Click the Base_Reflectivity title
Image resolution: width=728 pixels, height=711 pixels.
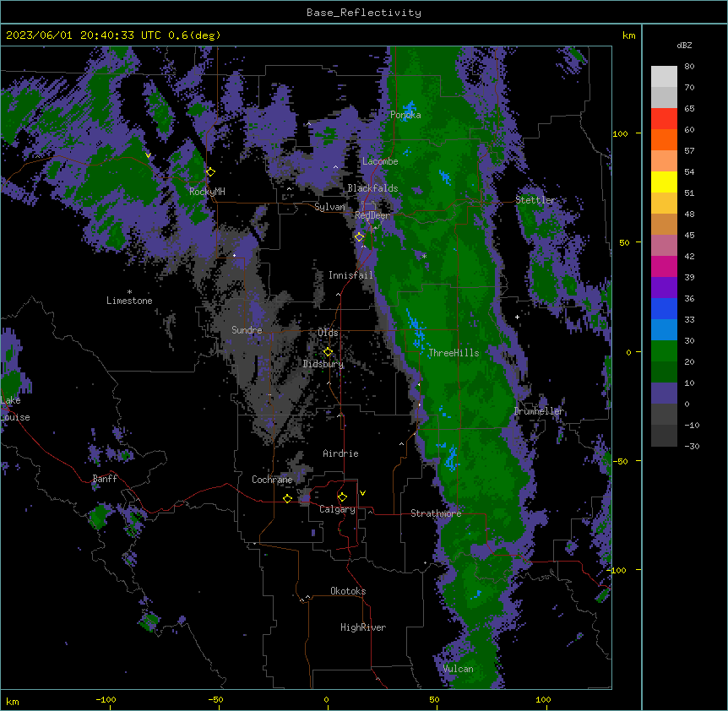pyautogui.click(x=364, y=13)
